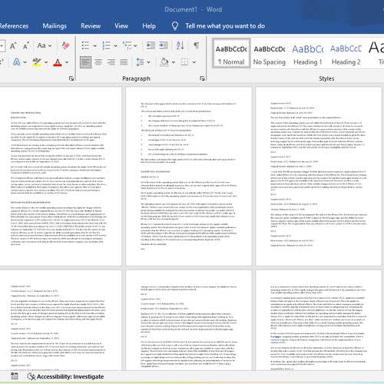Click the Increase Font Size icon

[x=13, y=46]
